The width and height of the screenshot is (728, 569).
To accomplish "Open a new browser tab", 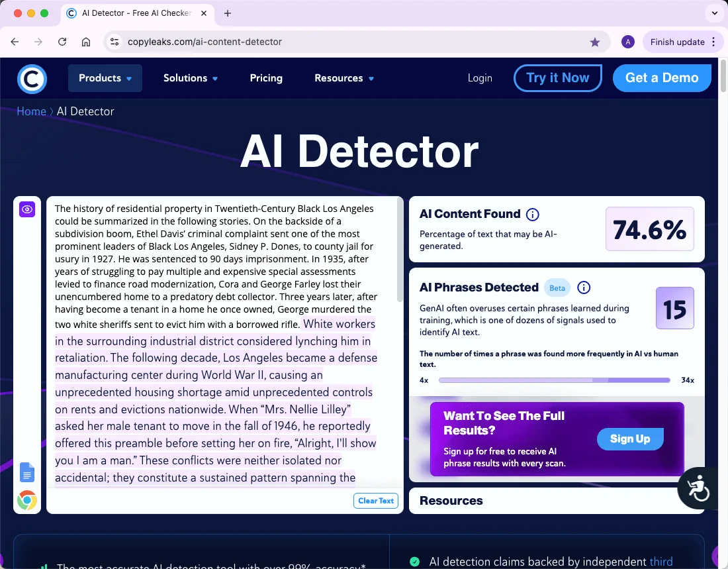I will coord(228,13).
